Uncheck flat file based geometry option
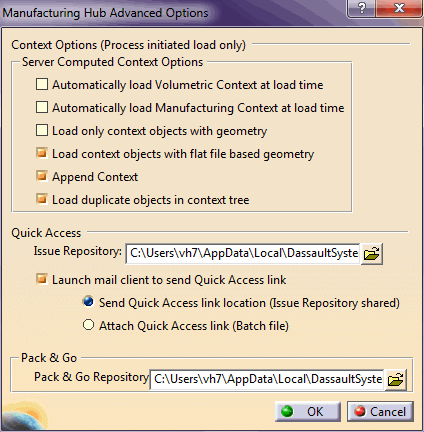Image resolution: width=424 pixels, height=432 pixels. [x=42, y=153]
